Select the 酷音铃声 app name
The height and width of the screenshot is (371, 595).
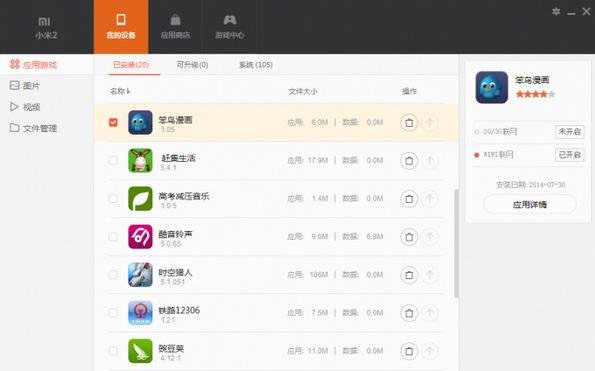175,234
